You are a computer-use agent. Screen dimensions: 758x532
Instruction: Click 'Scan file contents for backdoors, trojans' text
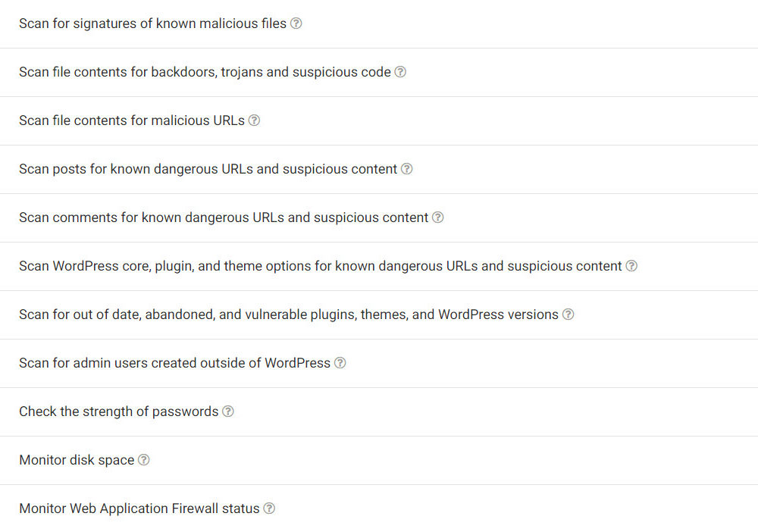pos(205,72)
